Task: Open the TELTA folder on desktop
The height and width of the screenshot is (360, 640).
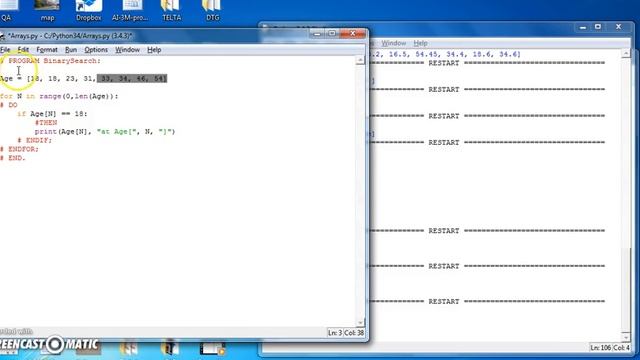Action: click(171, 11)
